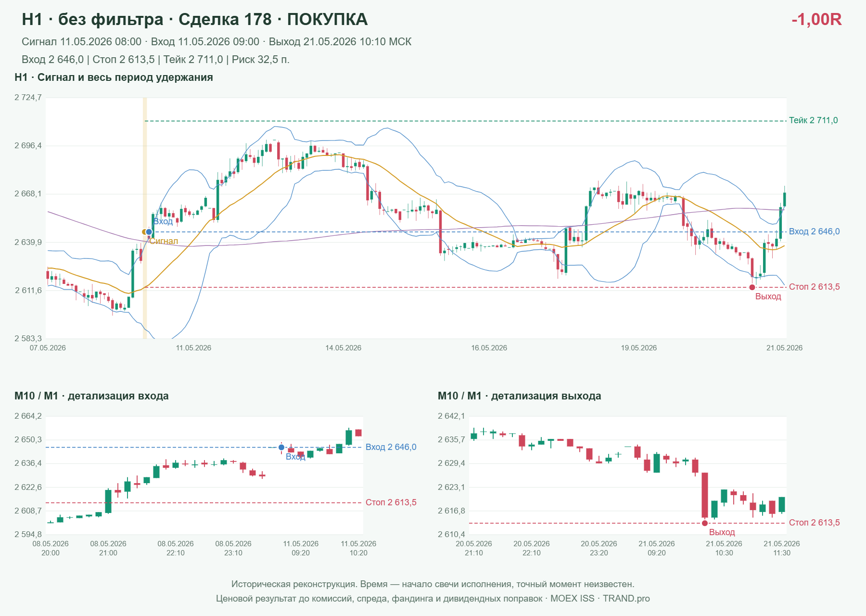Click the 2 642,1 axis value in exit chart
The image size is (866, 616).
(451, 416)
